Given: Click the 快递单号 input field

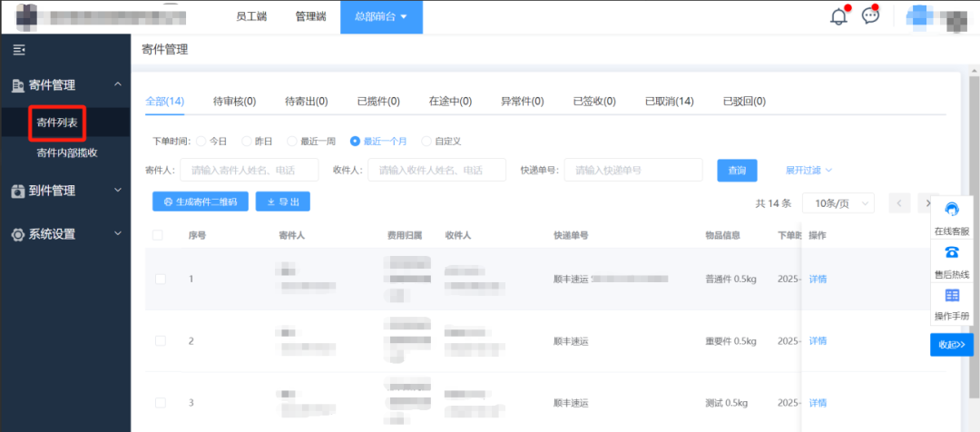Looking at the screenshot, I should click(x=633, y=170).
